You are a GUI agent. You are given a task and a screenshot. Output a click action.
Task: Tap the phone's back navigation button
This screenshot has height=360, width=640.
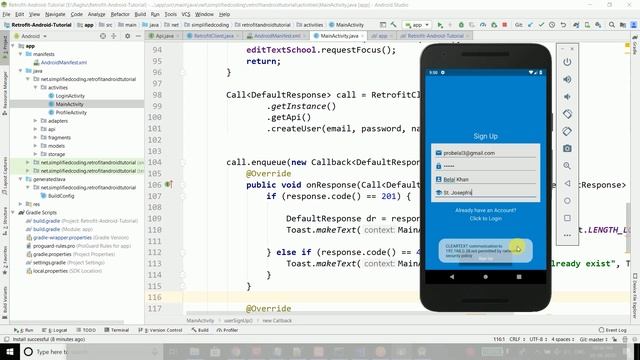tap(452, 276)
